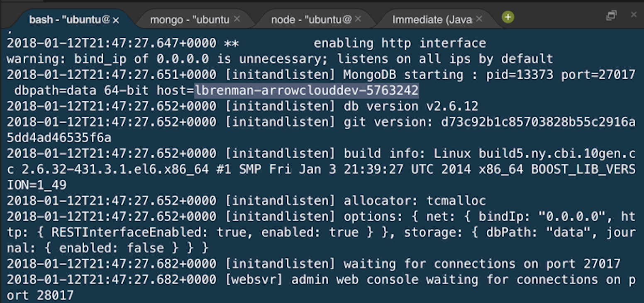Click the maximize pane icon
Viewport: 644px width, 303px height.
[x=611, y=16]
